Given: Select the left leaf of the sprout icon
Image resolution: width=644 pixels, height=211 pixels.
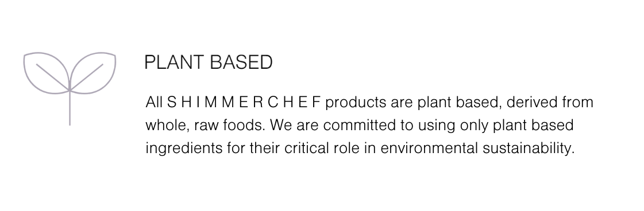Looking at the screenshot, I should click(x=46, y=73).
